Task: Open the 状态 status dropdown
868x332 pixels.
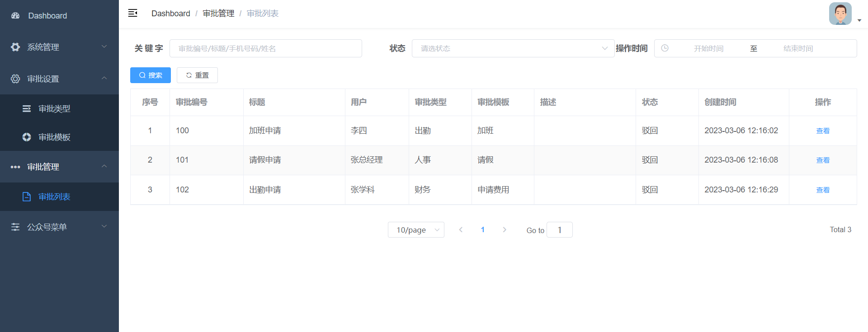Action: point(513,48)
